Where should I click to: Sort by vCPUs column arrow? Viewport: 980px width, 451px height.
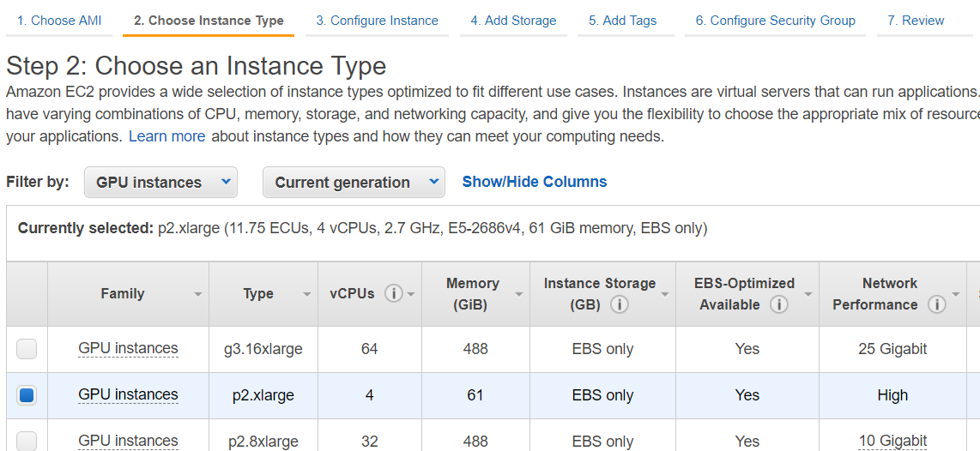[411, 295]
